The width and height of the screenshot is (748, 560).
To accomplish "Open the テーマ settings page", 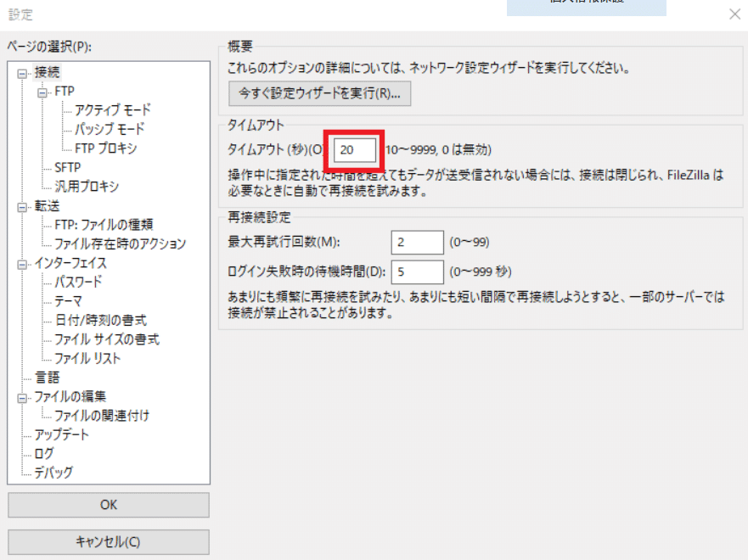I will [68, 301].
